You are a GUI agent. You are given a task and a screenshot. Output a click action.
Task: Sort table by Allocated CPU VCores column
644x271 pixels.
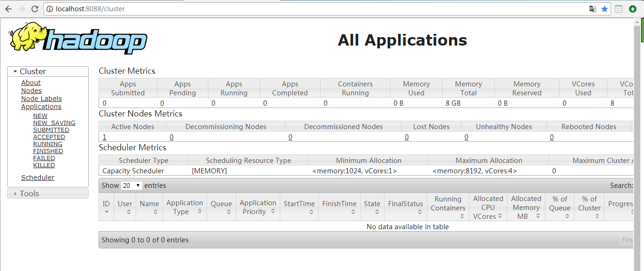(488, 207)
